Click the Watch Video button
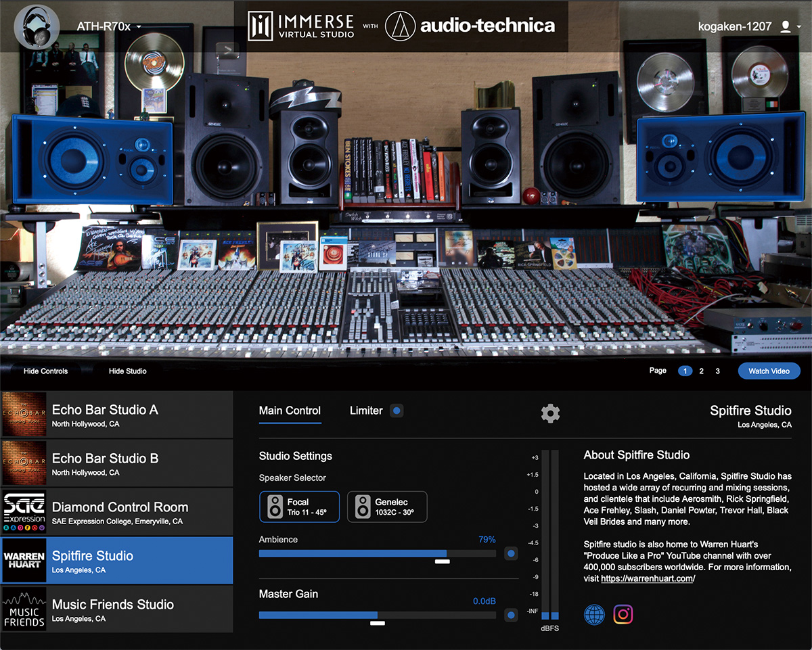The height and width of the screenshot is (650, 812). (x=769, y=371)
